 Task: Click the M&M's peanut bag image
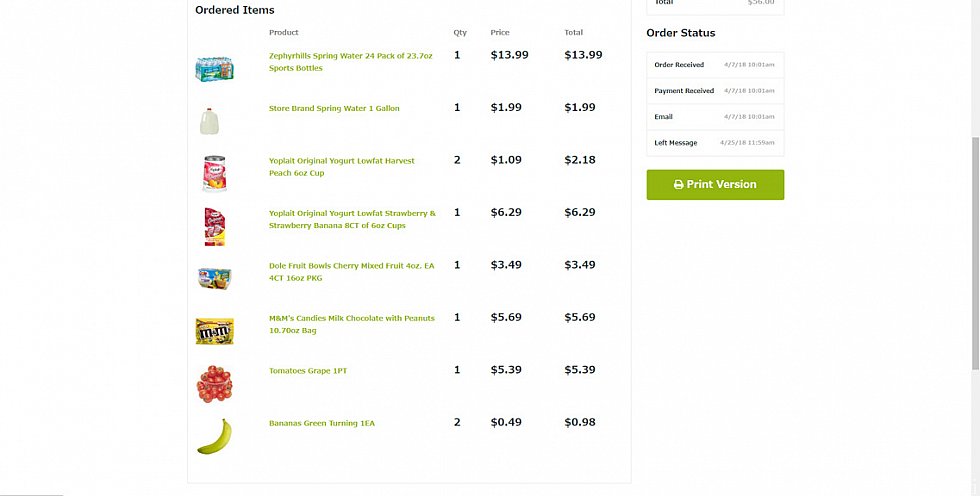tap(214, 331)
